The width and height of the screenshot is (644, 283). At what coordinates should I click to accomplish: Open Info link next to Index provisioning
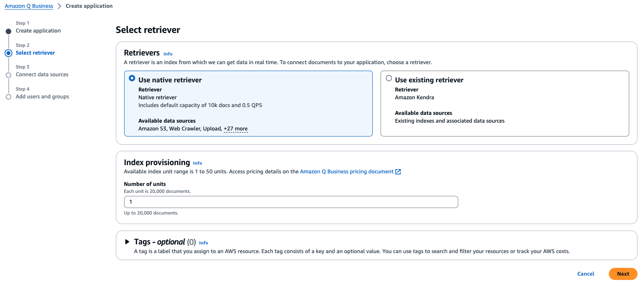(197, 163)
